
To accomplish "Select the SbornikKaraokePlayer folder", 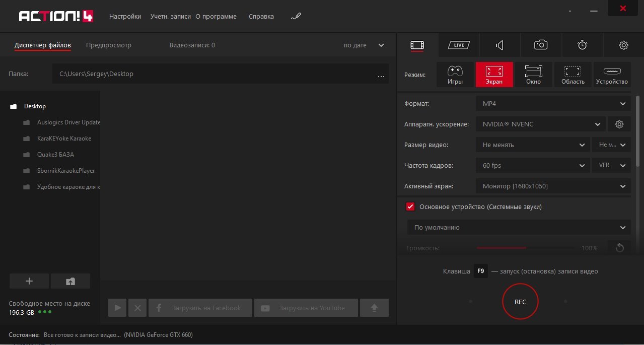I will click(x=66, y=171).
